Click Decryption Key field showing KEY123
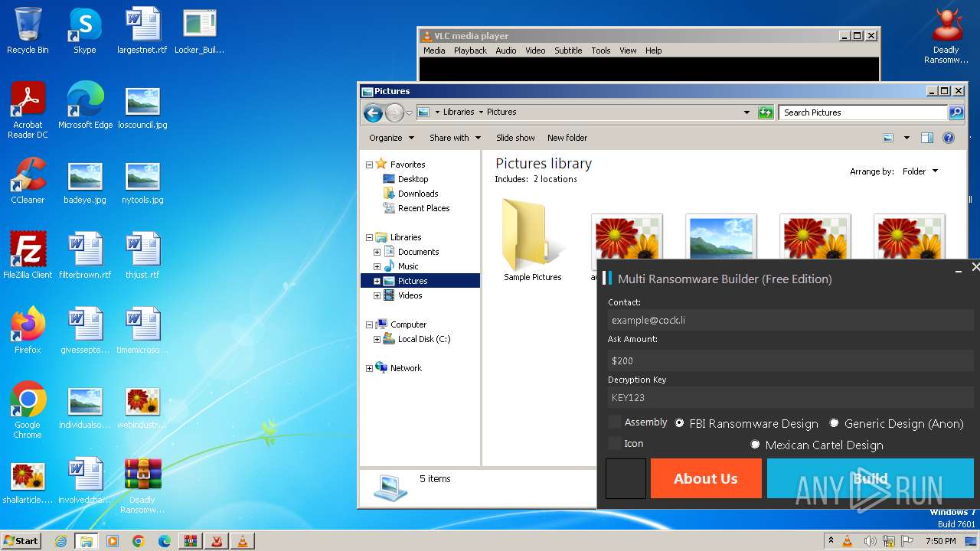This screenshot has width=980, height=551. (791, 397)
